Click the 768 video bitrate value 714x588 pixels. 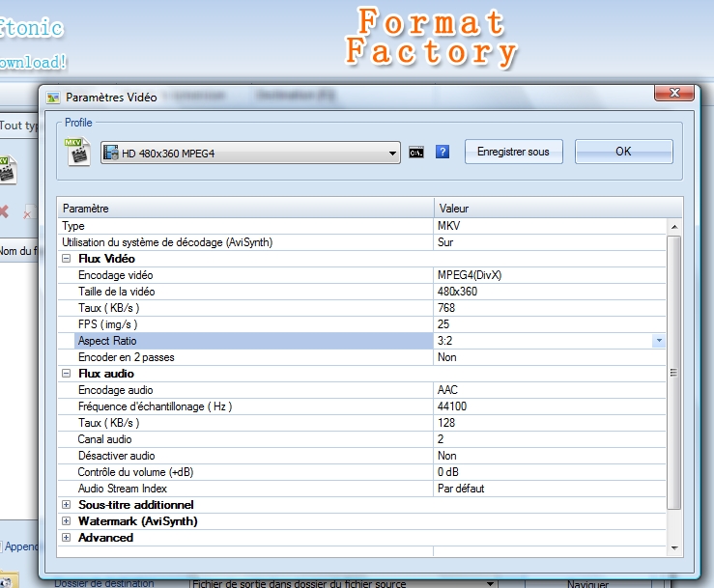point(550,308)
